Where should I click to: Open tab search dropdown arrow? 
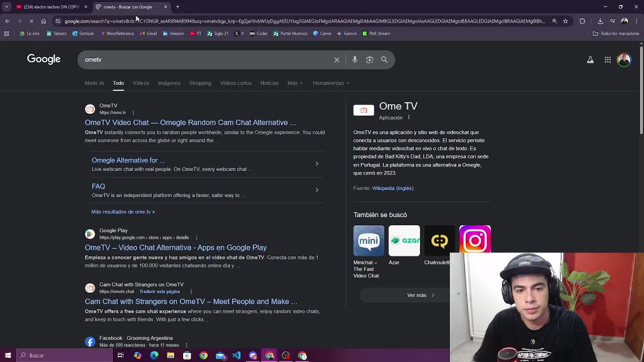pyautogui.click(x=7, y=7)
